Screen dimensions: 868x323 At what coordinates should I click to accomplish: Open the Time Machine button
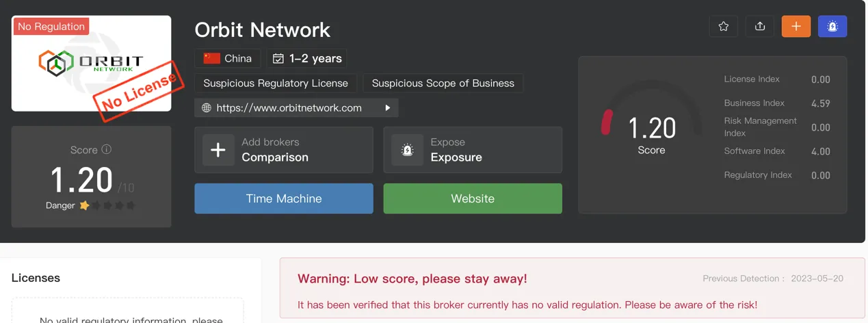284,198
